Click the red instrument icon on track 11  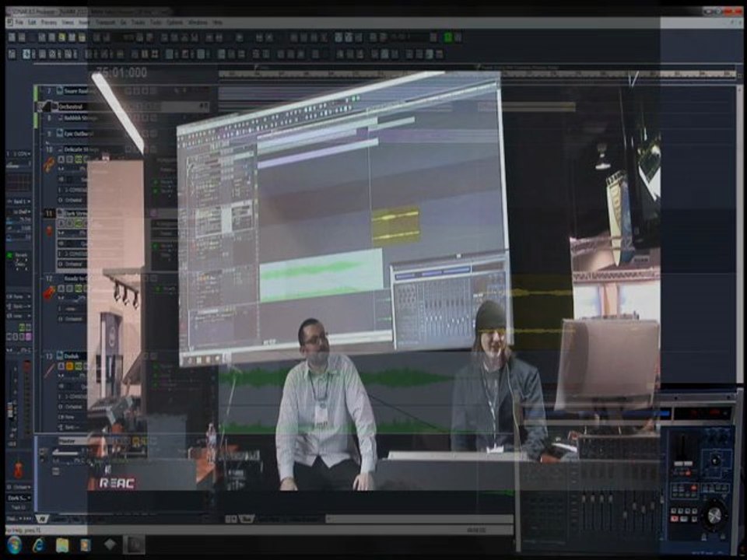pos(49,231)
